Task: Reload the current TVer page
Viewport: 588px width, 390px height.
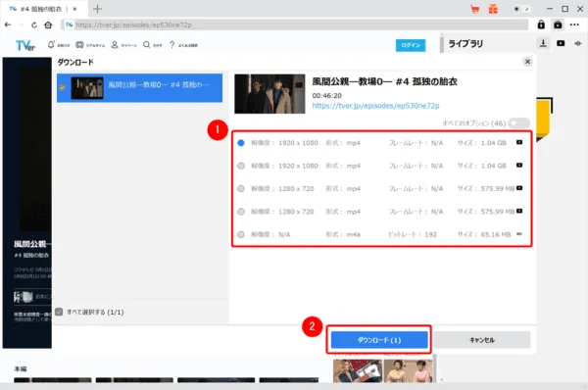Action: point(34,24)
